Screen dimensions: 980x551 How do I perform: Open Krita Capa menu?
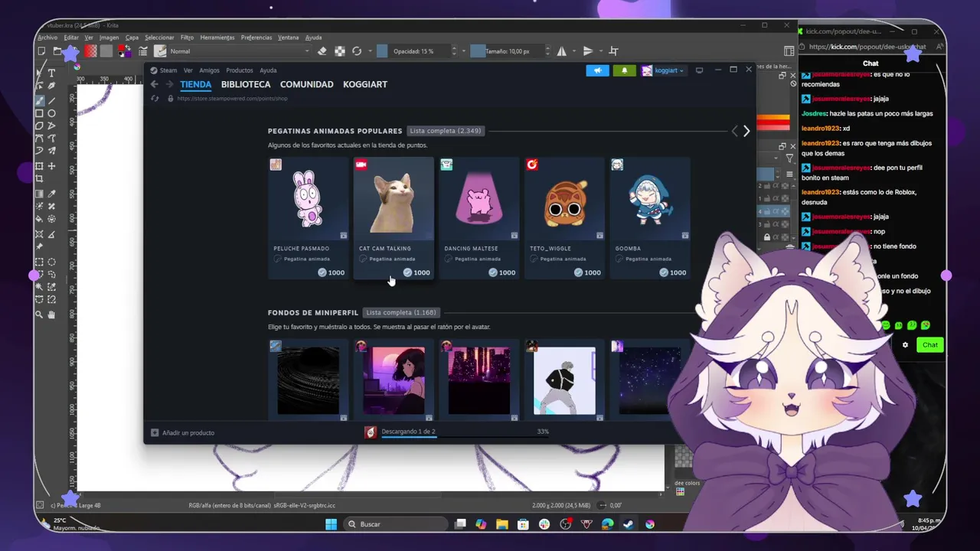pos(132,37)
